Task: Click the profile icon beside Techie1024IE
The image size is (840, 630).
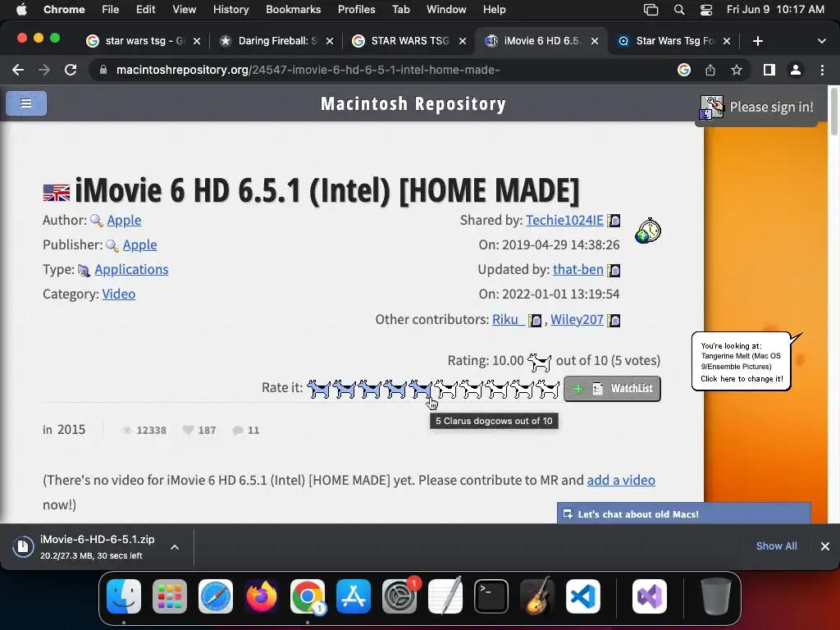Action: pyautogui.click(x=614, y=221)
